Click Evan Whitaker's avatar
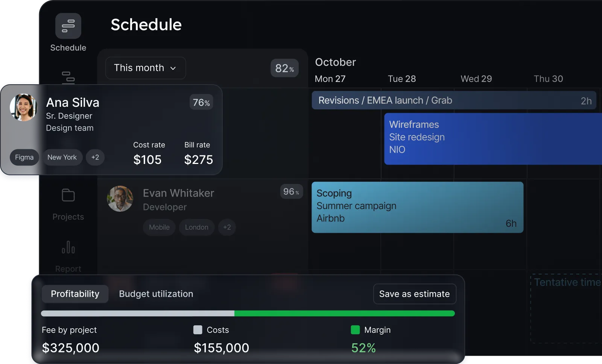Screen dimensions: 602x364 point(120,199)
